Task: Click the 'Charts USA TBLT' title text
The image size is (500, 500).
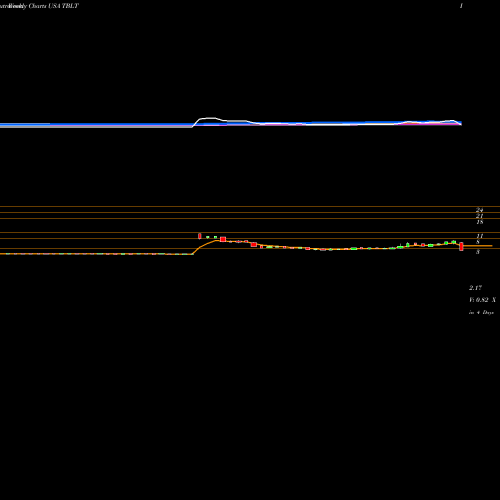Action: 54,6
